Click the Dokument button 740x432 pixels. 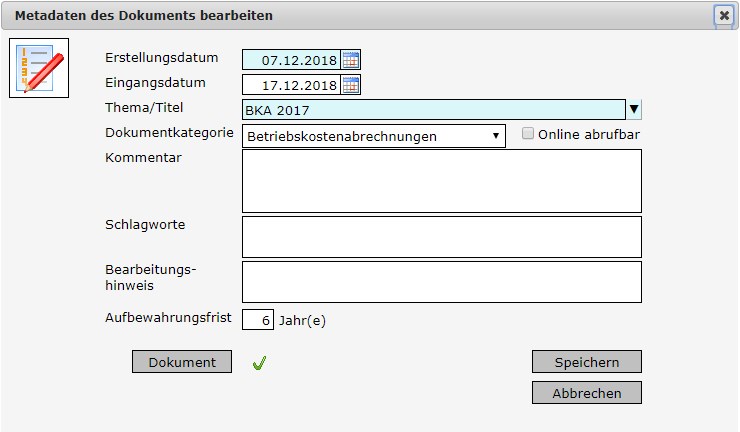182,362
